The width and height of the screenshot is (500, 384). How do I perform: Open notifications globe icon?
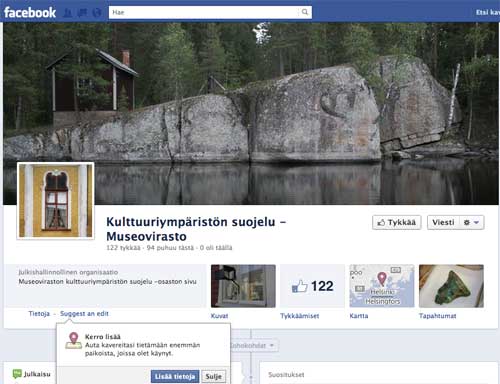(x=97, y=13)
